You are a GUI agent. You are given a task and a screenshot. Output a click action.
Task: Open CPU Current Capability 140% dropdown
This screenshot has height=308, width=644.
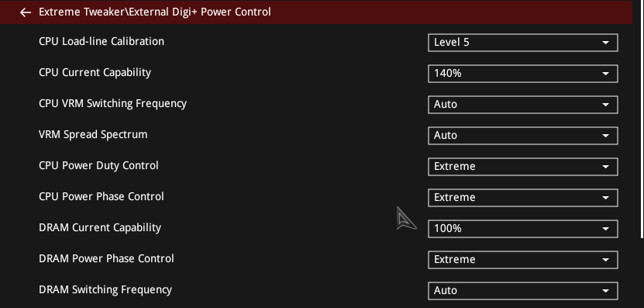click(x=523, y=74)
